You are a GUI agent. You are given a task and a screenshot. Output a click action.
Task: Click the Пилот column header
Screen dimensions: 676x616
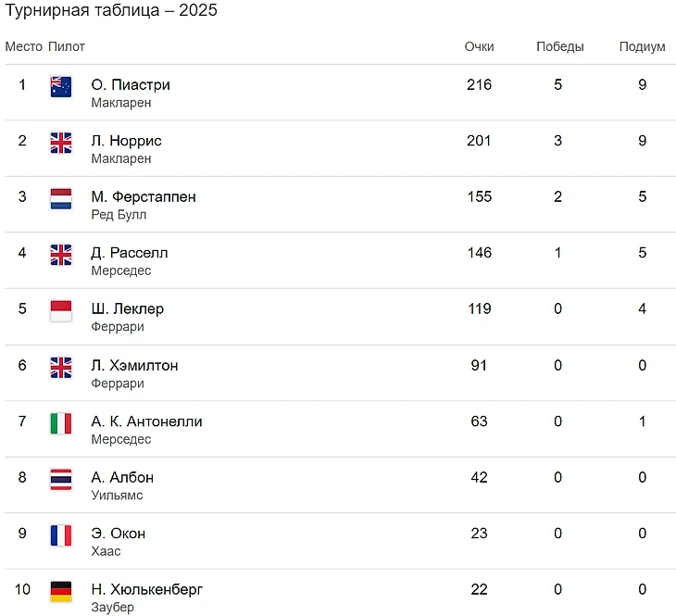pyautogui.click(x=67, y=46)
